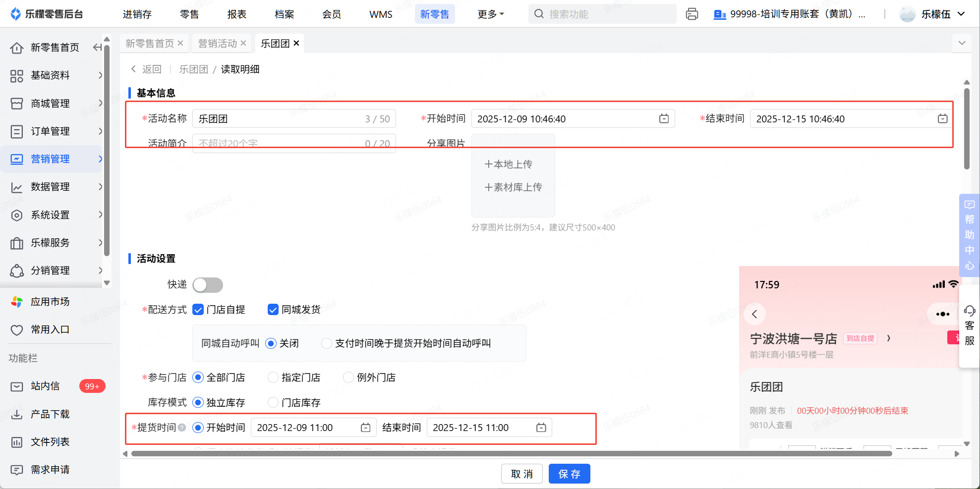
Task: Click the calendar icon in 开始时间 field
Action: tap(664, 119)
